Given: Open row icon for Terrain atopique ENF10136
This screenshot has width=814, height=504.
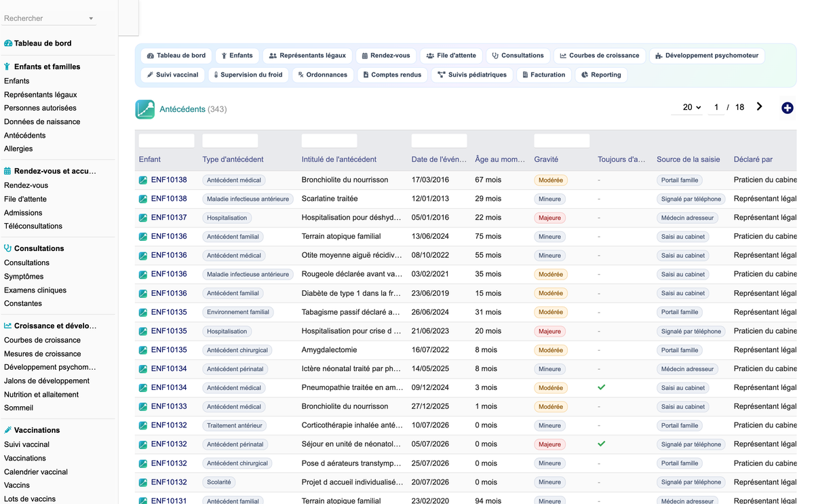Looking at the screenshot, I should coord(143,237).
